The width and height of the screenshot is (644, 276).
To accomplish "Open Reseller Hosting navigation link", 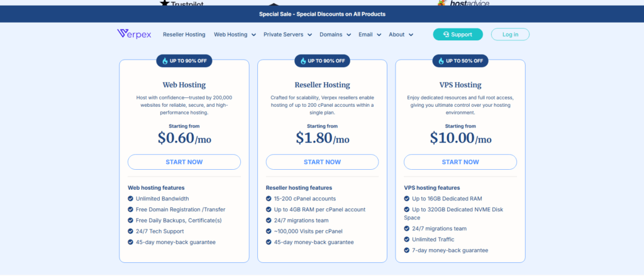I will (184, 35).
